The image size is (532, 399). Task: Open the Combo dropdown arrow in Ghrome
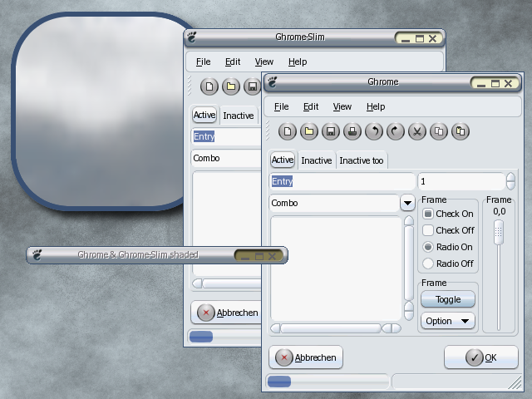(407, 203)
